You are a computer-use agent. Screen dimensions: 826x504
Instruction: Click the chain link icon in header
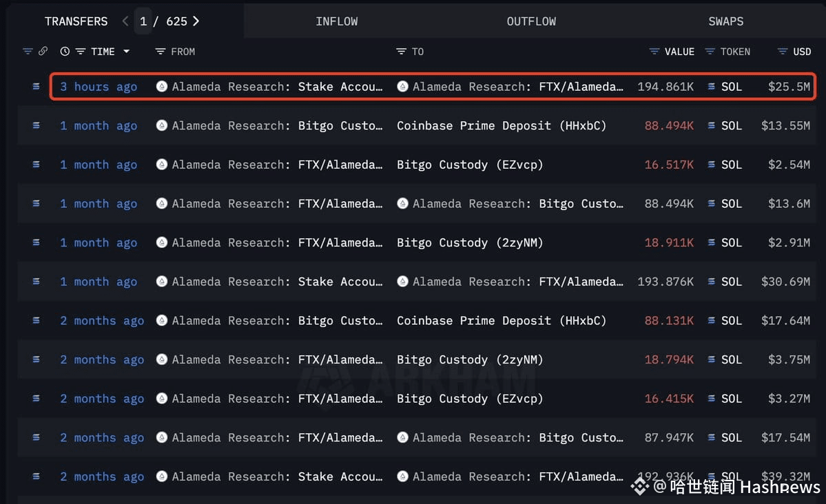point(43,52)
